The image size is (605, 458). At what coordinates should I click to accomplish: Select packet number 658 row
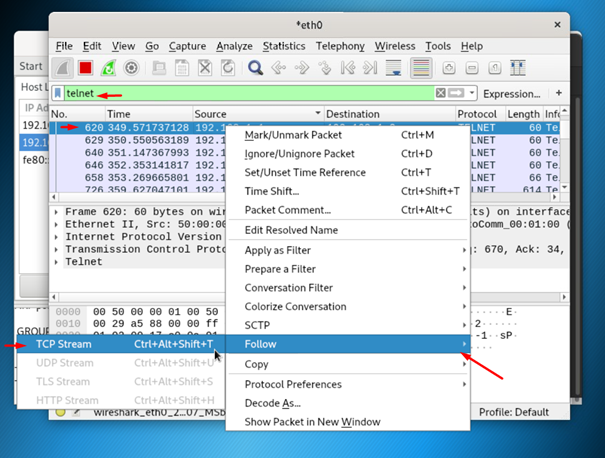pos(139,177)
